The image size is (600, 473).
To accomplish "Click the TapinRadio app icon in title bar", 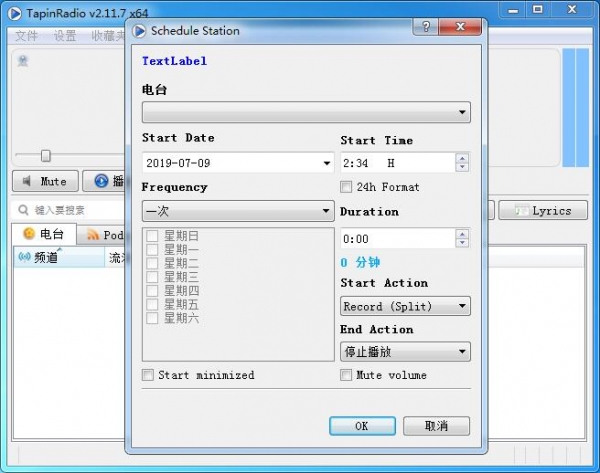I will pyautogui.click(x=15, y=14).
